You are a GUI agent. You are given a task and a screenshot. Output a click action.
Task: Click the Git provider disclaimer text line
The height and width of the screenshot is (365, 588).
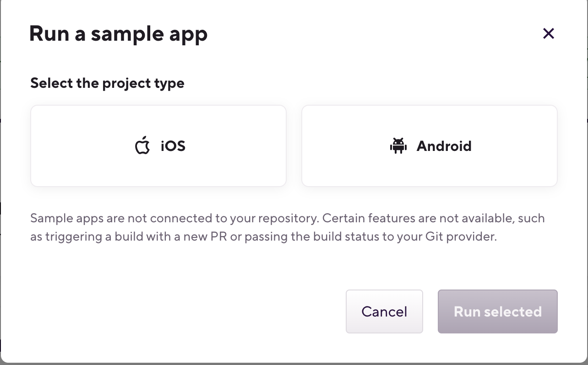click(263, 237)
